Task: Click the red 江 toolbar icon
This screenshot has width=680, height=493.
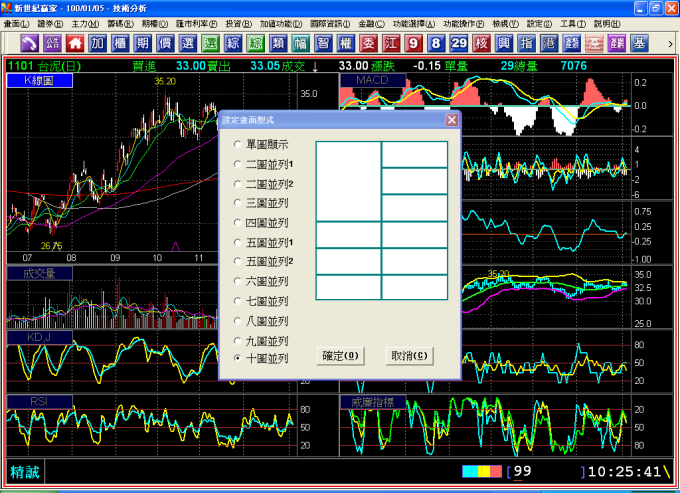Action: tap(391, 43)
